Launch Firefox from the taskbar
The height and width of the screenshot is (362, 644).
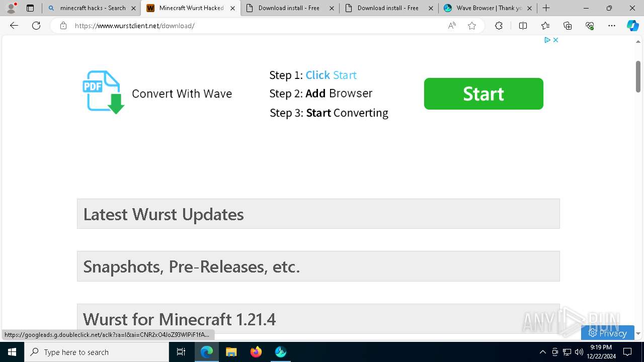point(256,352)
